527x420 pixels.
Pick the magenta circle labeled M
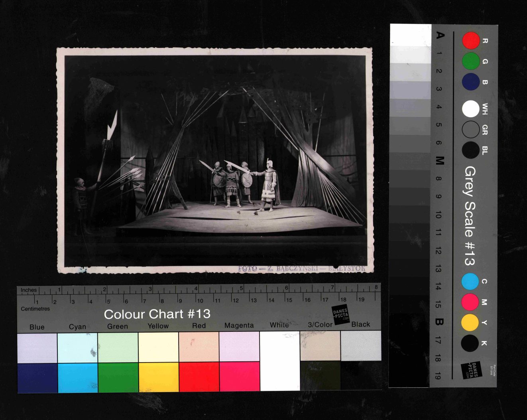point(470,302)
